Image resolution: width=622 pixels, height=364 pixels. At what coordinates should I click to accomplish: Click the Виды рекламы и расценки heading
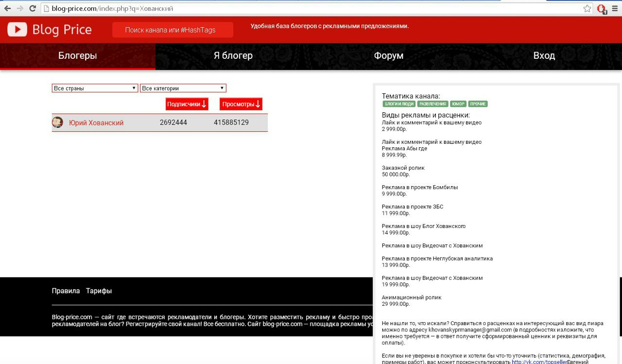(x=426, y=115)
